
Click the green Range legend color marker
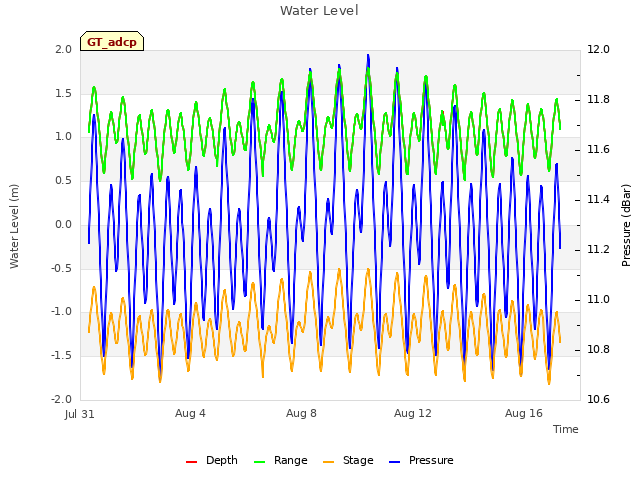(259, 462)
